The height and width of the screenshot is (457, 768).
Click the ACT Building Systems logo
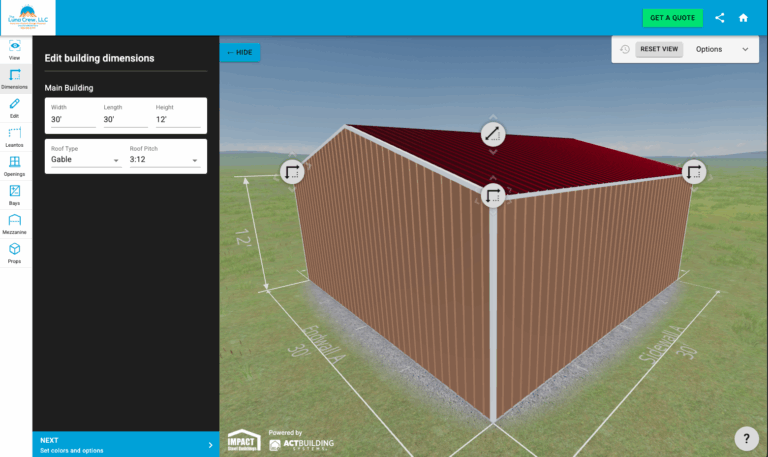tap(301, 444)
